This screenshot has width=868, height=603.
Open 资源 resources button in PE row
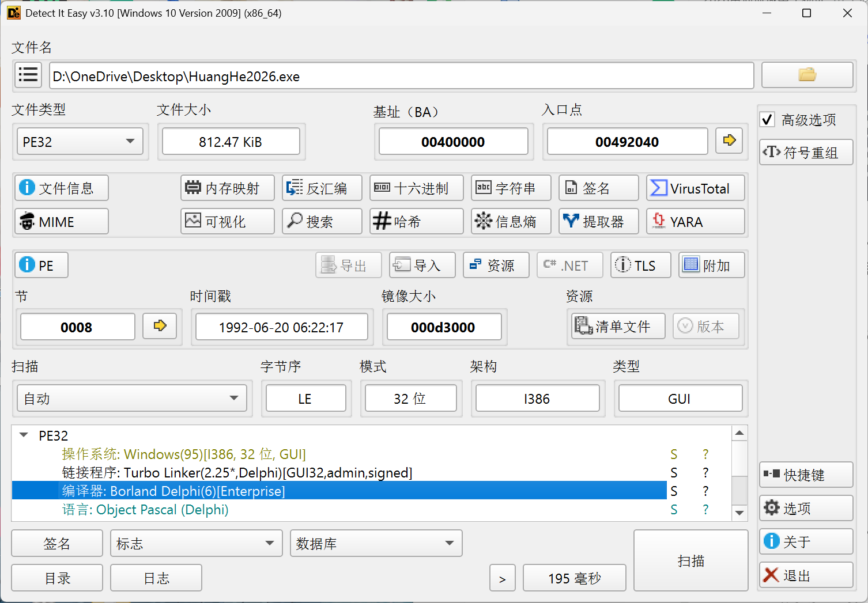point(496,265)
